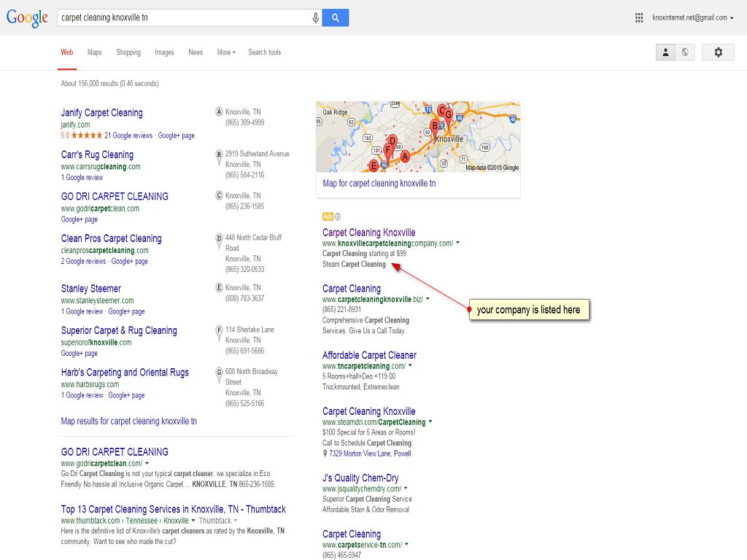Click the blue search magnifier button
747x560 pixels.
pyautogui.click(x=336, y=17)
